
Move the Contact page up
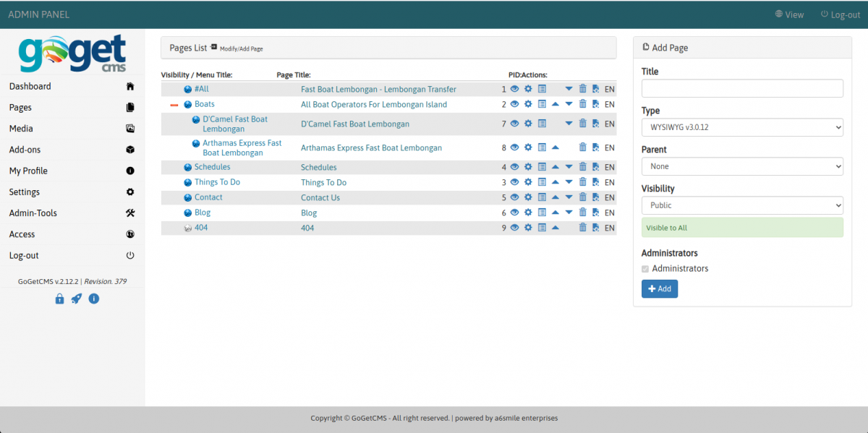click(x=555, y=197)
